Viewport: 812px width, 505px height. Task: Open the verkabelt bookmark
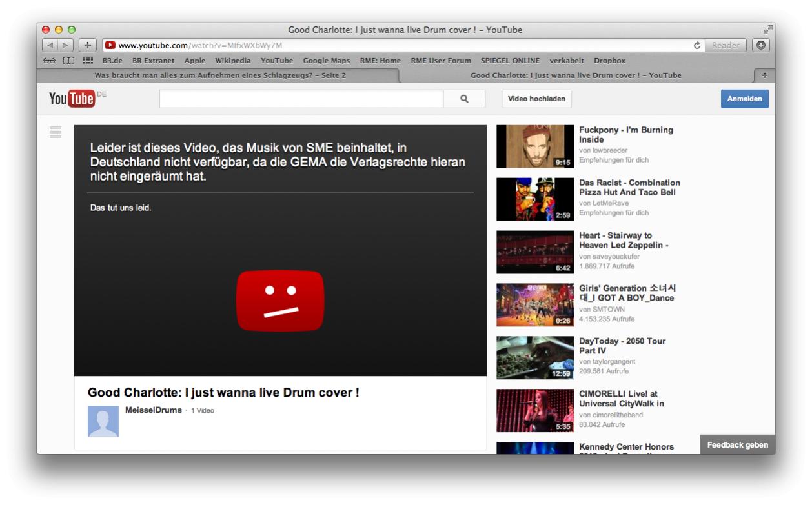click(567, 61)
